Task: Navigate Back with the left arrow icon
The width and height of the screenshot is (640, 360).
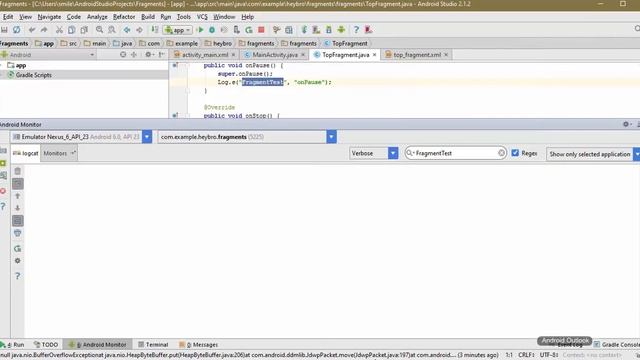Action: click(x=127, y=30)
